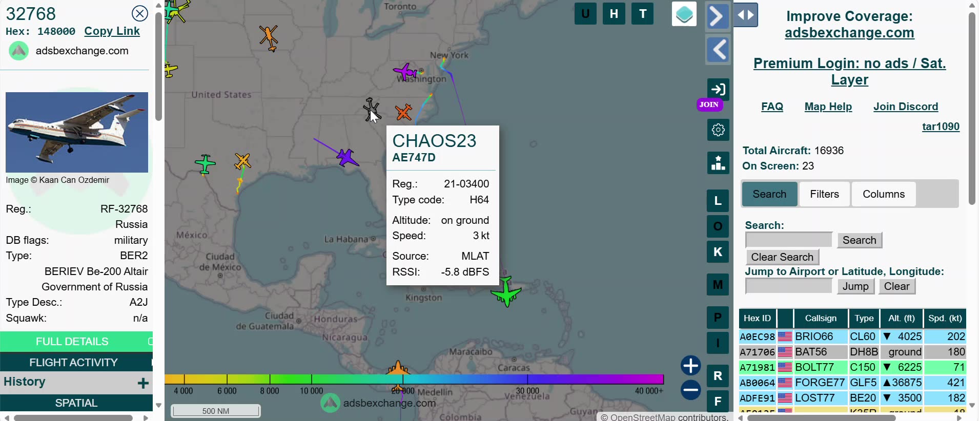
Task: Select the orange helicopter over Texas
Action: tap(242, 161)
